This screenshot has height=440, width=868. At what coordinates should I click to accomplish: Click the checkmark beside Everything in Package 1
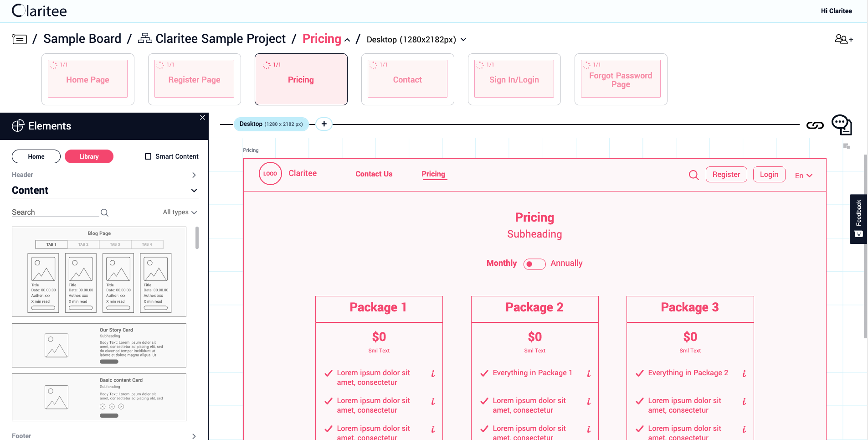(484, 373)
